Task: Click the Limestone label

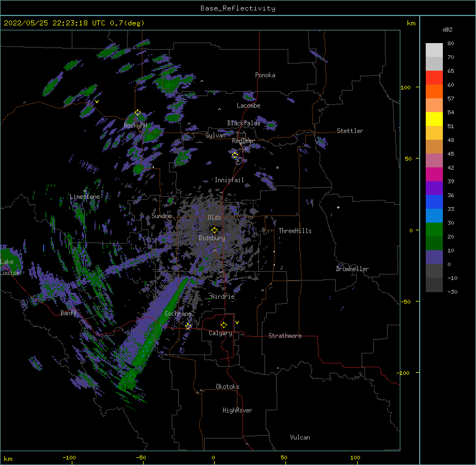Action: point(84,197)
